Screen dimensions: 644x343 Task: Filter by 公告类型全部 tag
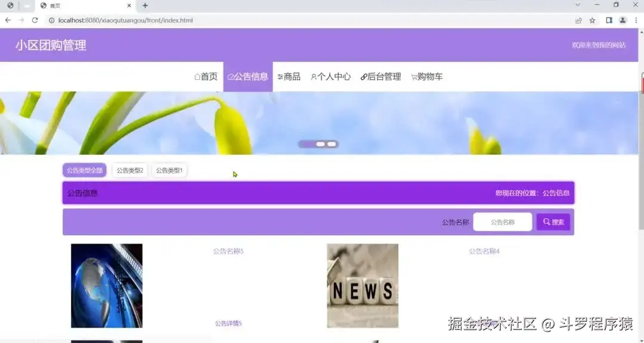tap(85, 170)
